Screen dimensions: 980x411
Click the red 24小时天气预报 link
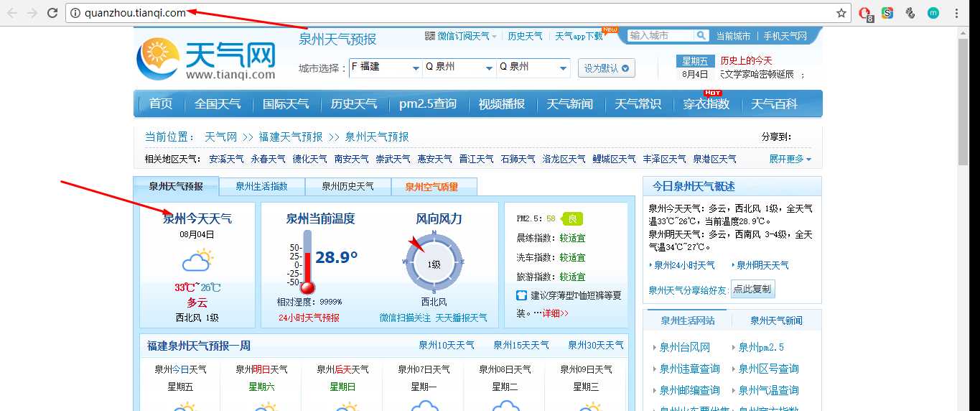(x=309, y=318)
